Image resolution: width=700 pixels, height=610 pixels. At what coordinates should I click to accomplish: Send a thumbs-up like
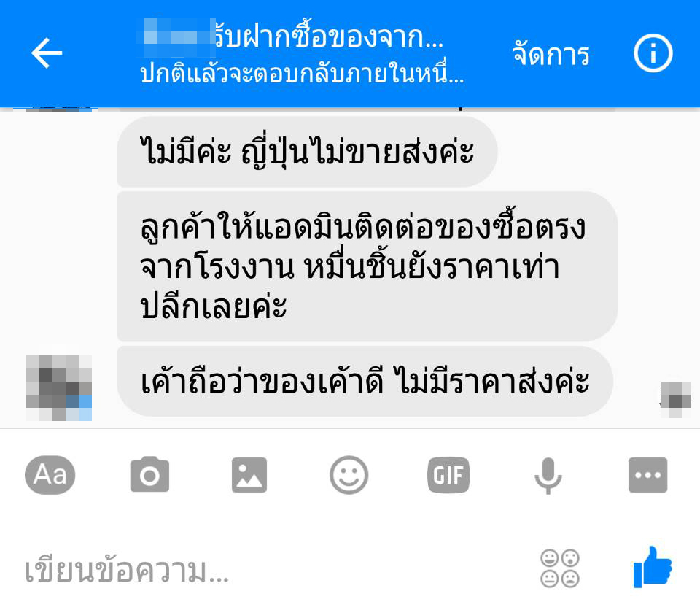[653, 567]
